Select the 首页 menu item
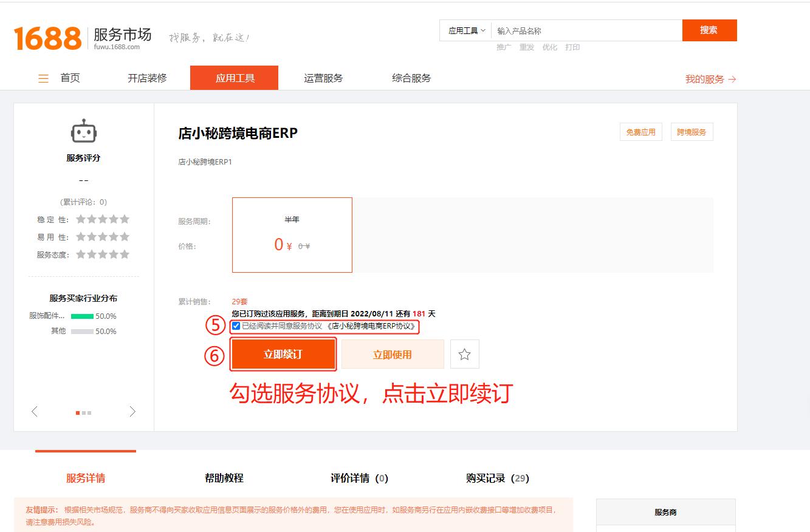The height and width of the screenshot is (532, 810). click(x=69, y=78)
